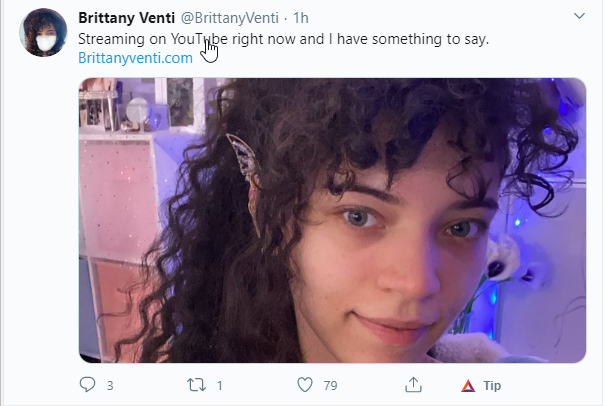Click the Tip button label
Screen dimensions: 606x406
(x=492, y=386)
